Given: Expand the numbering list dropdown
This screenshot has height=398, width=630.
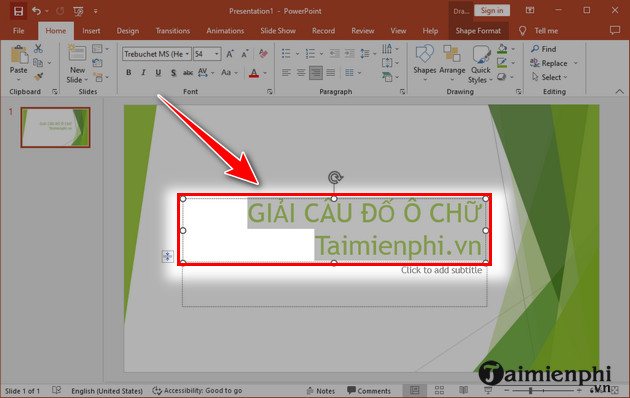Looking at the screenshot, I should (321, 53).
